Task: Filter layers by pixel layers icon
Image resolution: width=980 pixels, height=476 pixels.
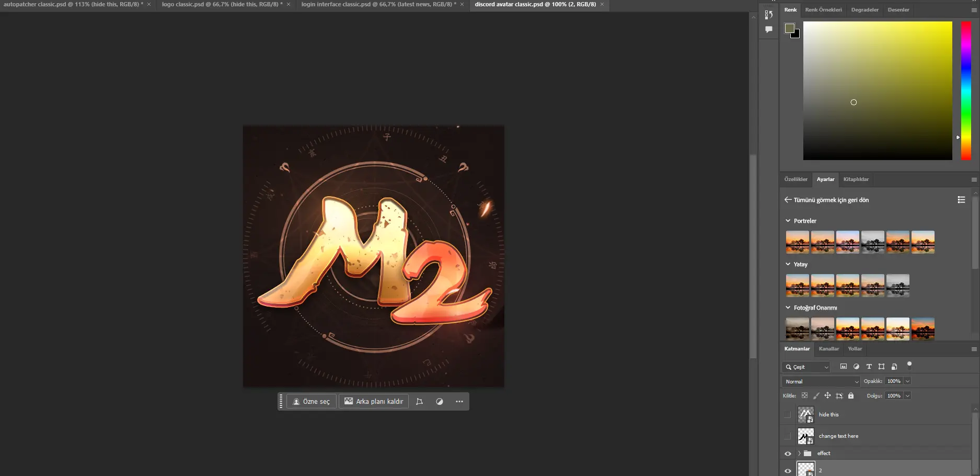Action: 843,367
